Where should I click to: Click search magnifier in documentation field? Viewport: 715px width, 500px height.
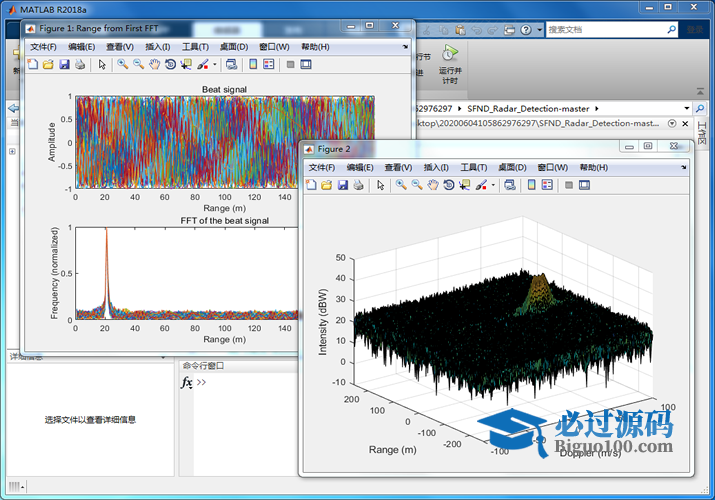672,30
